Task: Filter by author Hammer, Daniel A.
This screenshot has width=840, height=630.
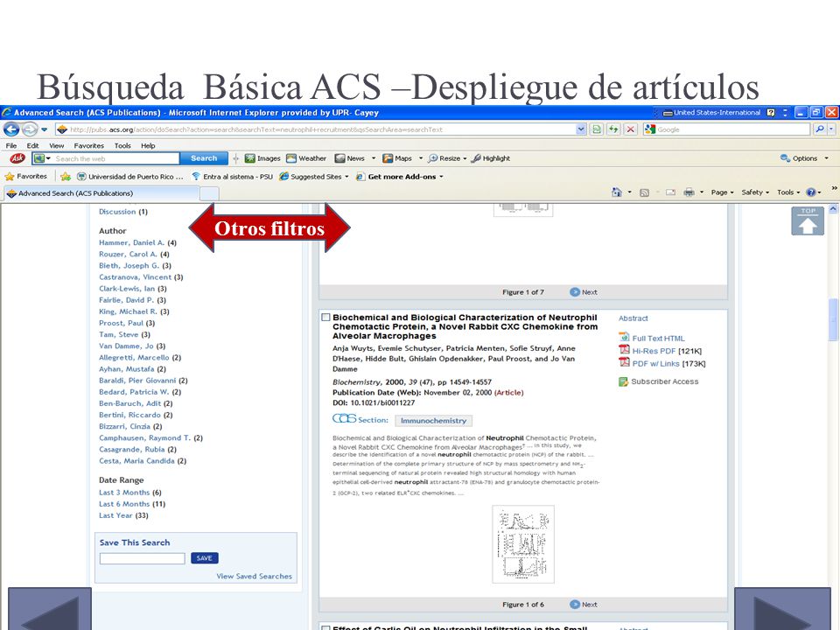Action: (132, 242)
